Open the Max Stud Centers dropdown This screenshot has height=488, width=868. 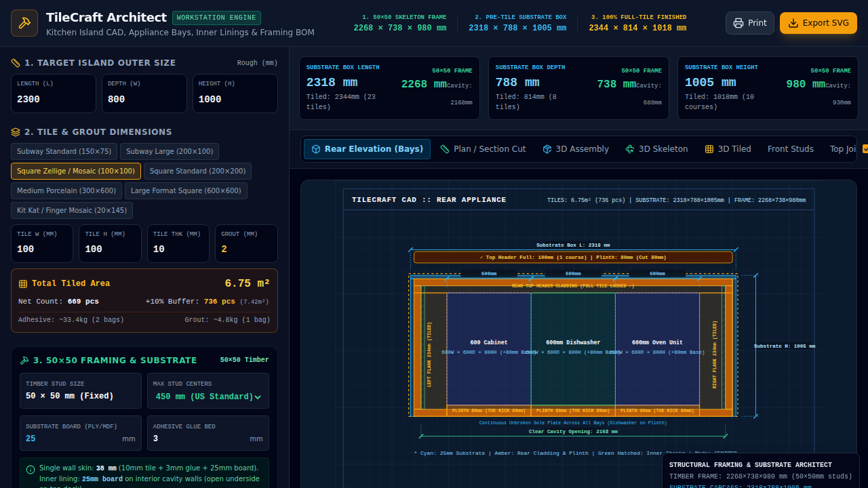tap(208, 396)
